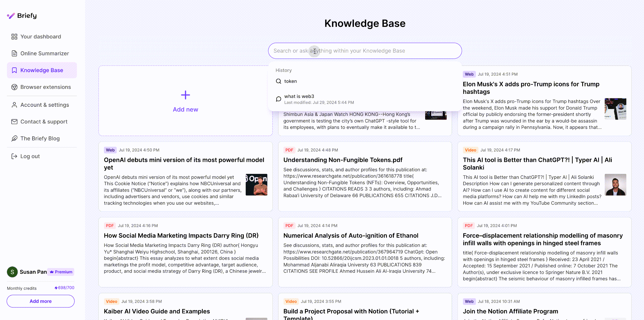The width and height of the screenshot is (644, 320).
Task: Open How Social Media Marketing Impacts Darry Ring
Action: [x=181, y=236]
